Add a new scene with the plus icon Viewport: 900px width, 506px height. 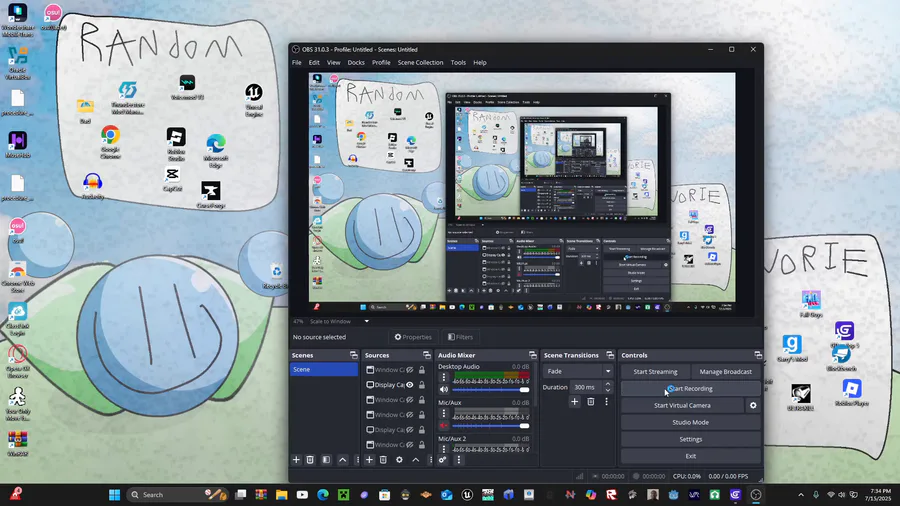(x=296, y=460)
